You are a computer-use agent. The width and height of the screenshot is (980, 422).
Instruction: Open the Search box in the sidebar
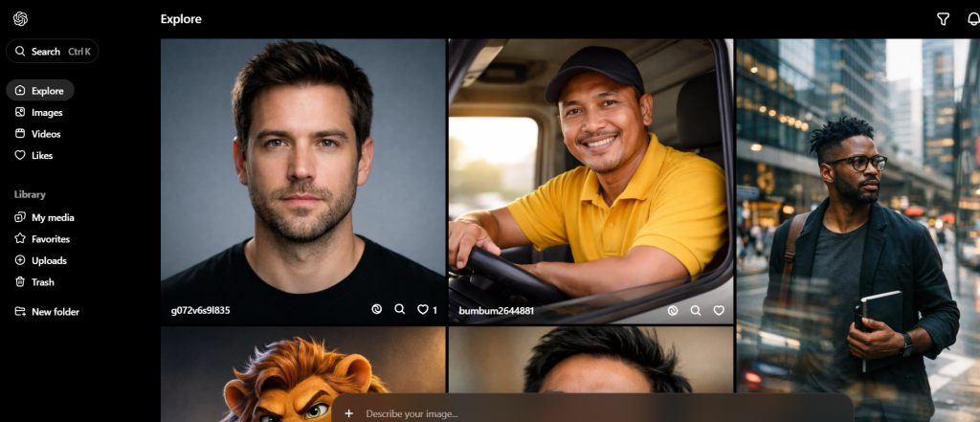click(x=52, y=52)
